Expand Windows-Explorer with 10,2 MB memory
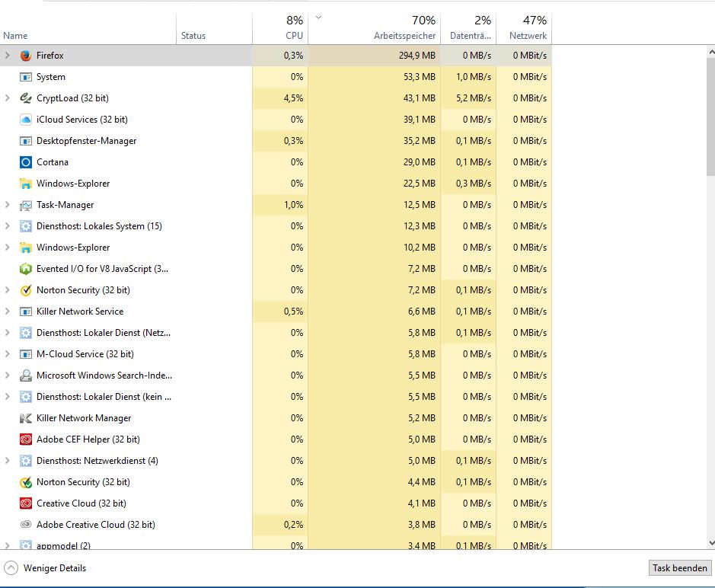The width and height of the screenshot is (715, 588). 7,248
